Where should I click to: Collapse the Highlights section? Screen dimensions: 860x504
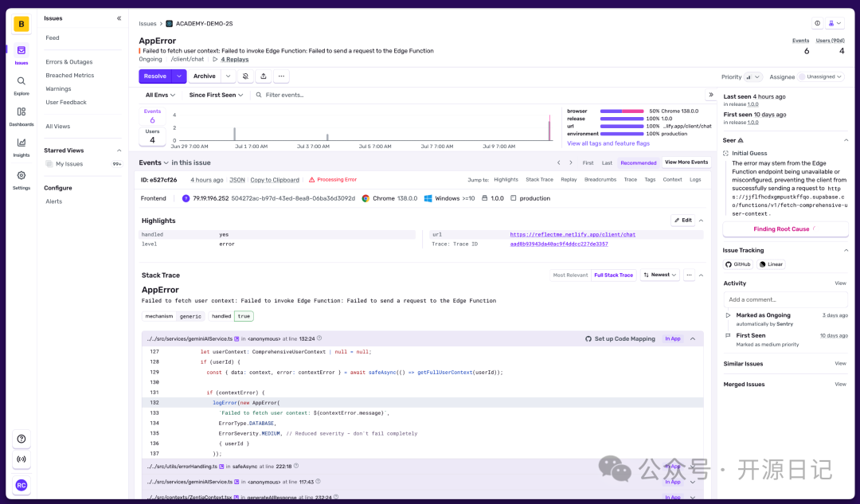[x=701, y=221]
